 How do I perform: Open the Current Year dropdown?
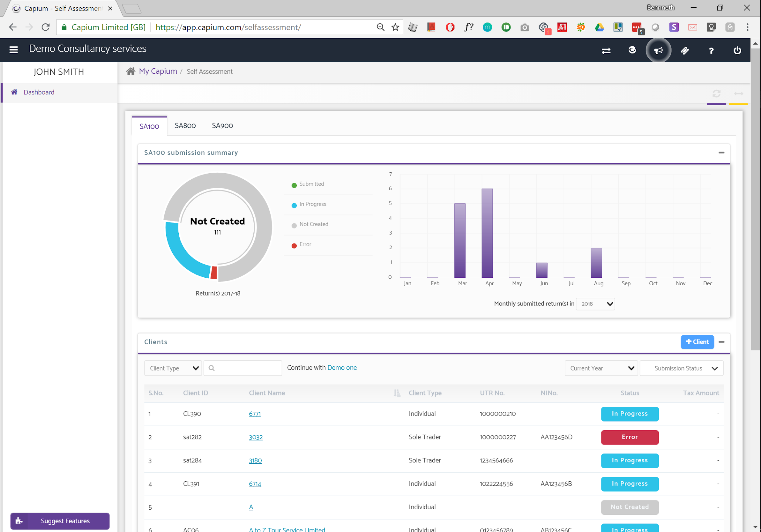coord(601,368)
